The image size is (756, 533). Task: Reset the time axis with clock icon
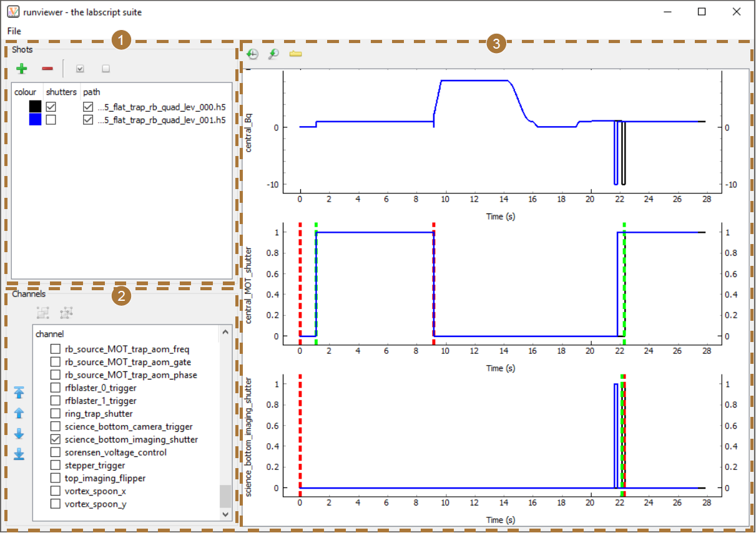point(252,54)
